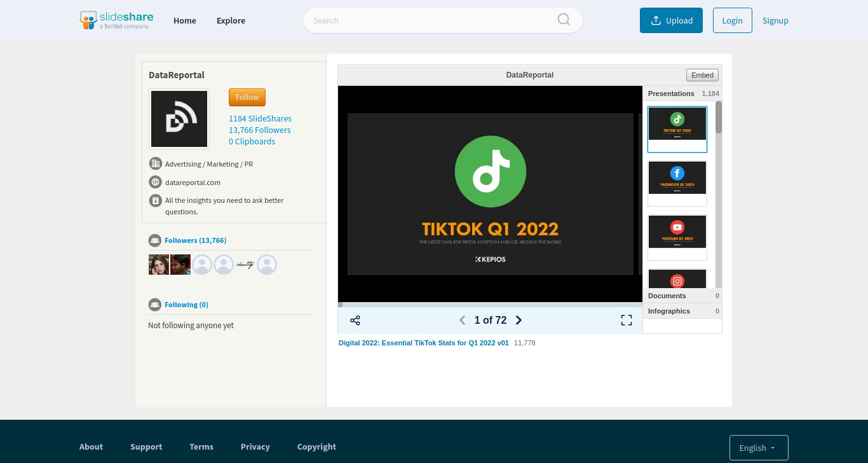This screenshot has width=868, height=463.
Task: Click the search magnifier icon
Action: tap(564, 20)
